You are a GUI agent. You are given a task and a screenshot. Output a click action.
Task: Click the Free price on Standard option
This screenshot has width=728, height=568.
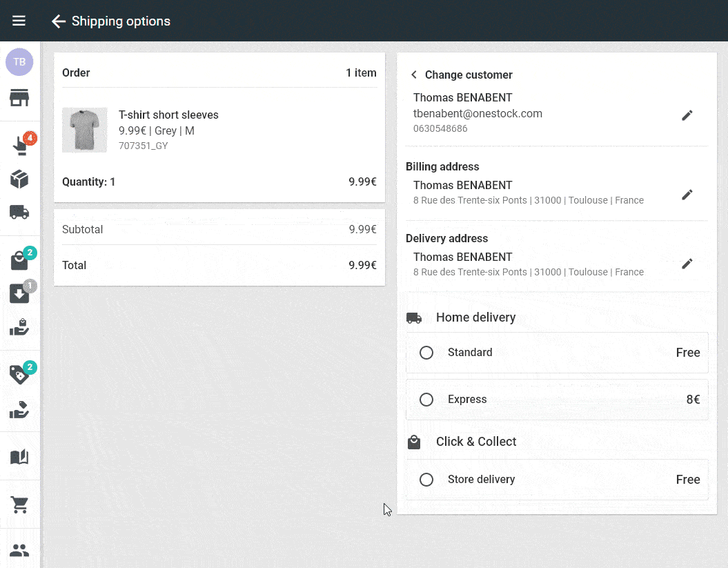[x=688, y=353]
